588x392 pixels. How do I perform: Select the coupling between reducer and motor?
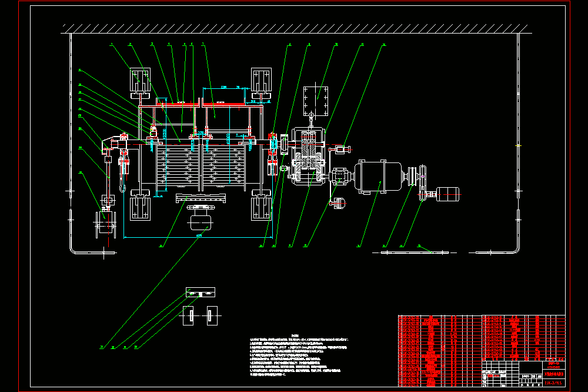coord(341,176)
